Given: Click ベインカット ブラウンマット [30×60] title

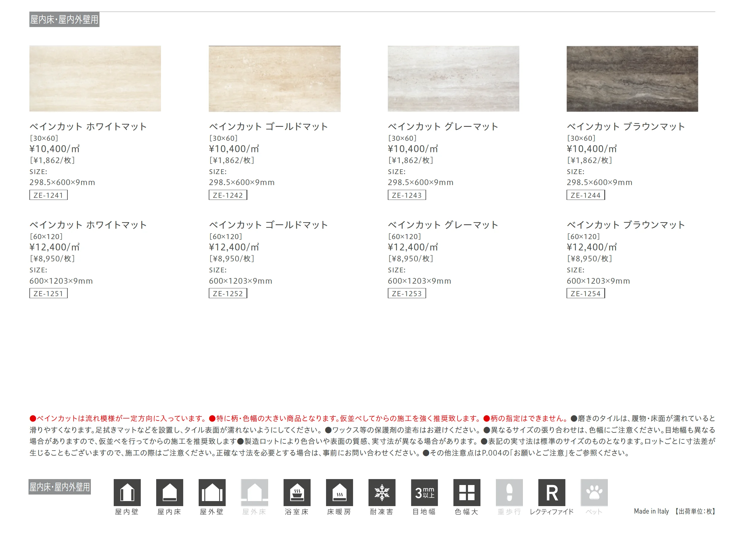Looking at the screenshot, I should 626,127.
